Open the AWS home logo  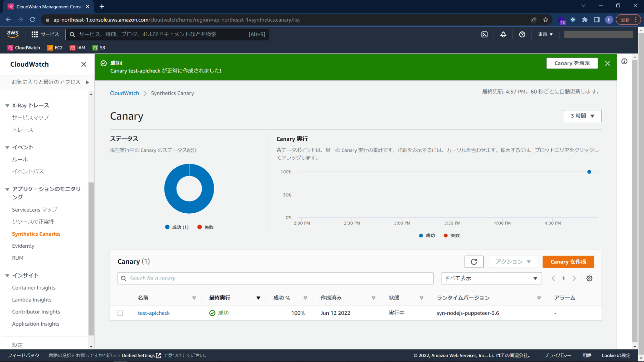13,34
